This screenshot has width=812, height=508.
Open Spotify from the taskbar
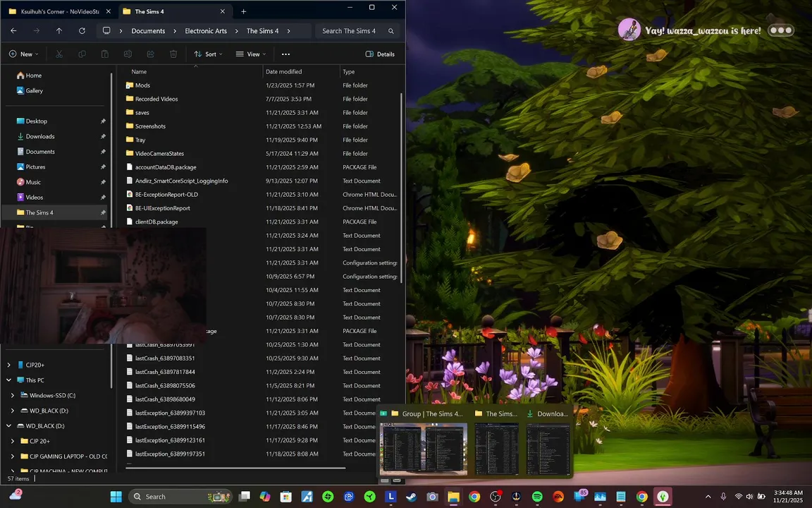click(x=537, y=497)
